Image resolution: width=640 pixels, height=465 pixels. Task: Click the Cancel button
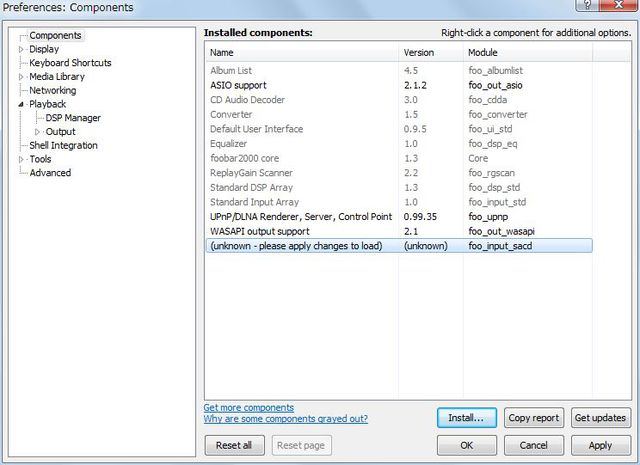[533, 445]
